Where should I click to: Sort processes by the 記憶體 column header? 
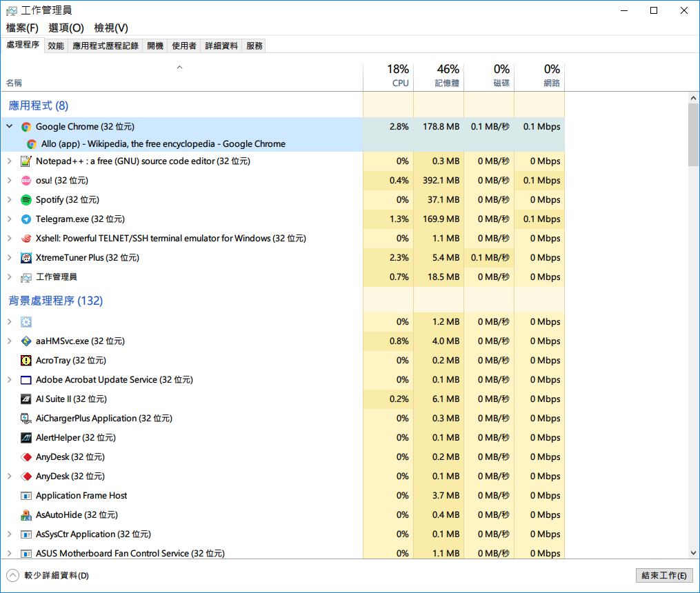[x=439, y=76]
